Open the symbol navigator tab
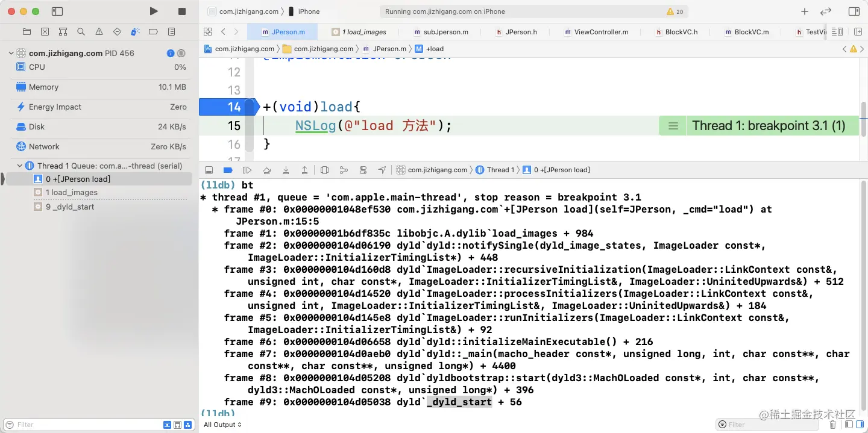This screenshot has height=433, width=868. [63, 31]
